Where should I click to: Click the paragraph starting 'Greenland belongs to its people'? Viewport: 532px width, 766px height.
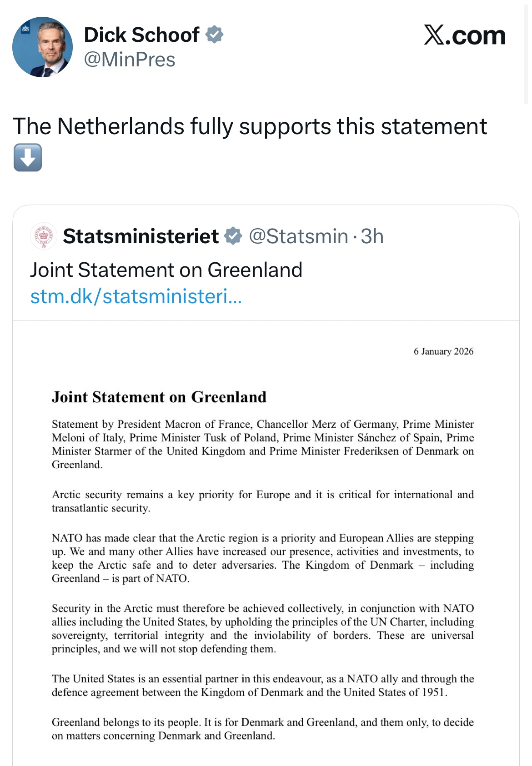(x=262, y=729)
